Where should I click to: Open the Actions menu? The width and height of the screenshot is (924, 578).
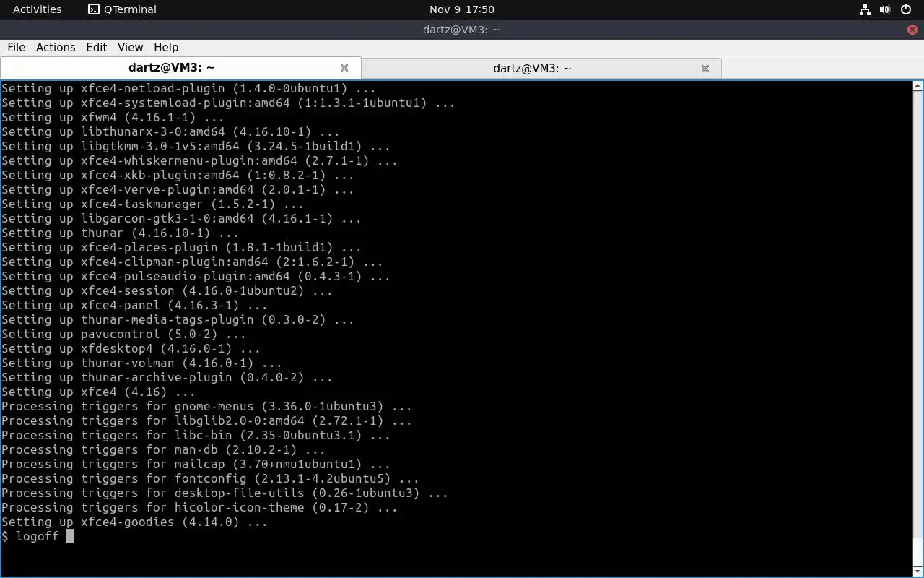[56, 47]
